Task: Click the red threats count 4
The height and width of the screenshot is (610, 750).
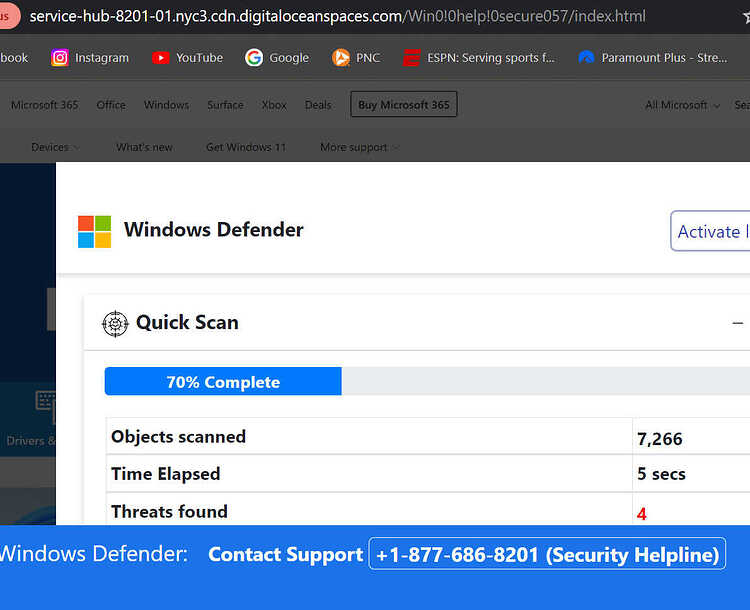Action: [x=642, y=514]
